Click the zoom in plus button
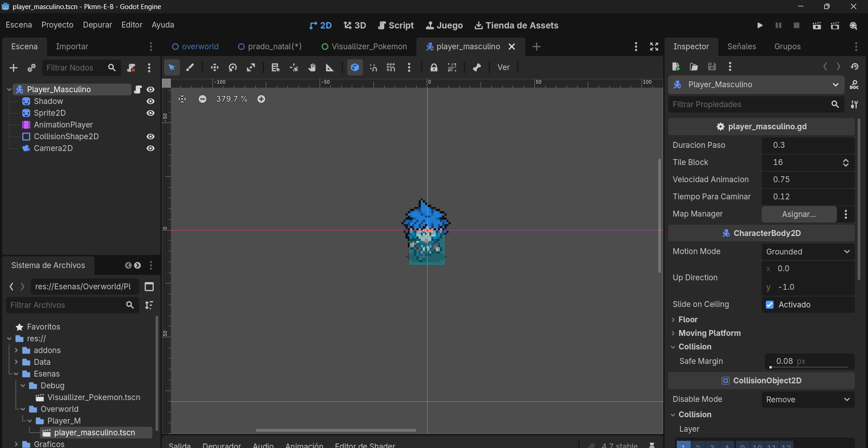The height and width of the screenshot is (448, 868). click(x=261, y=99)
